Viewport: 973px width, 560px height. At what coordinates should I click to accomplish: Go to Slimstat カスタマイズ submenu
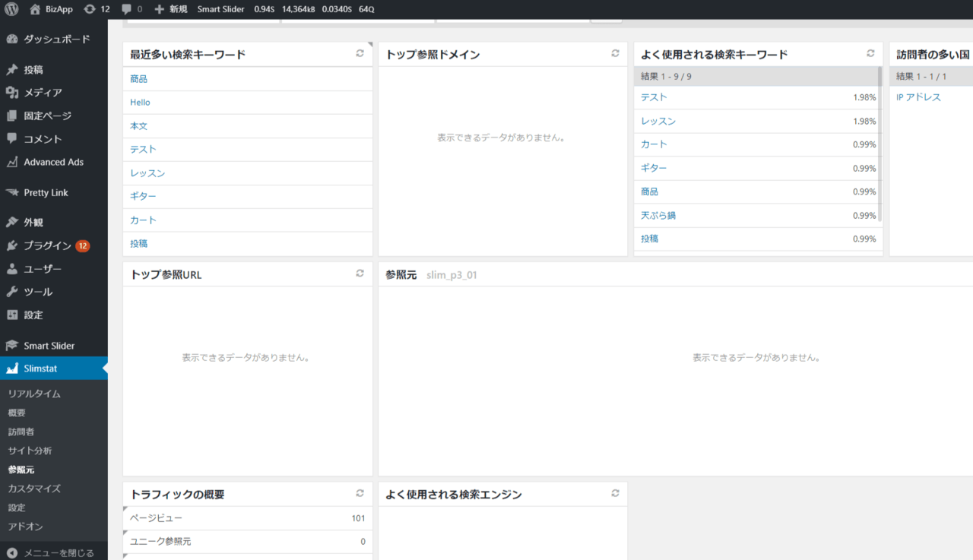[x=34, y=489]
